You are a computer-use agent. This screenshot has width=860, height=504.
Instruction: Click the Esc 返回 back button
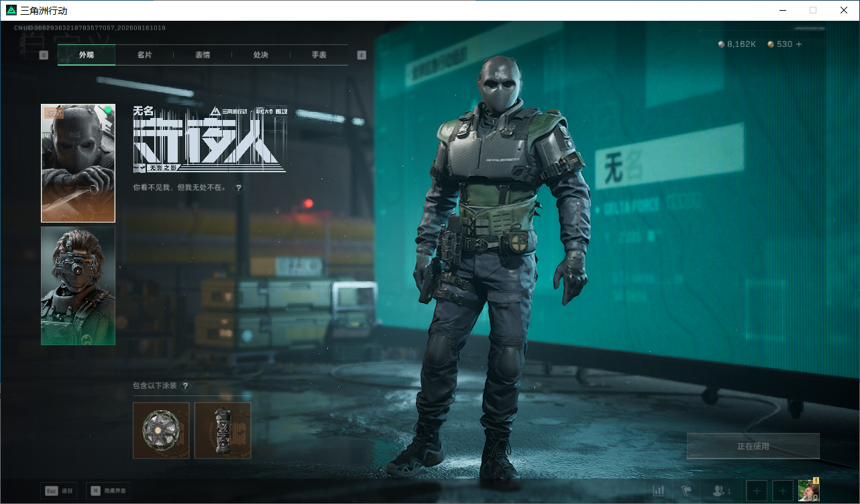tap(58, 491)
